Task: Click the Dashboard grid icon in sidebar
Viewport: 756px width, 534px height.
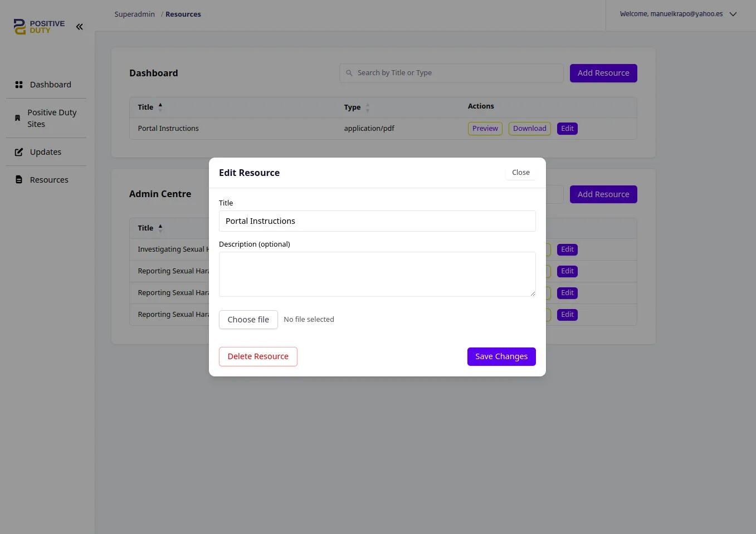Action: point(18,84)
